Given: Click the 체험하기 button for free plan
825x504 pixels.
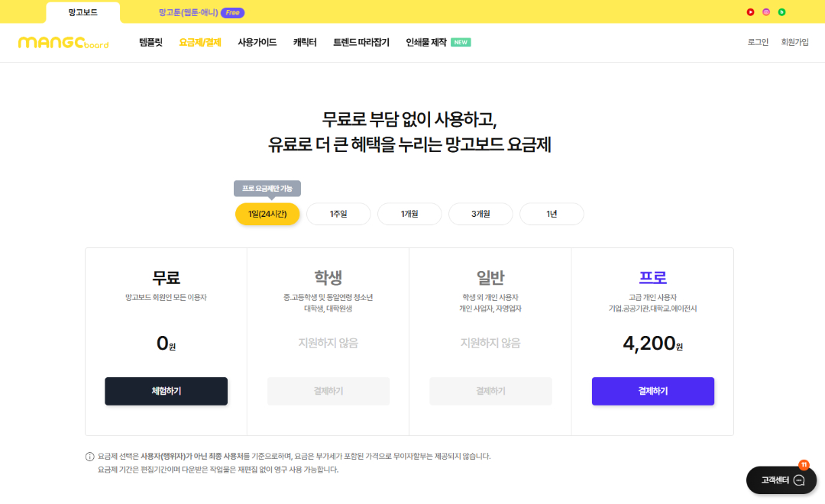Looking at the screenshot, I should pyautogui.click(x=166, y=391).
